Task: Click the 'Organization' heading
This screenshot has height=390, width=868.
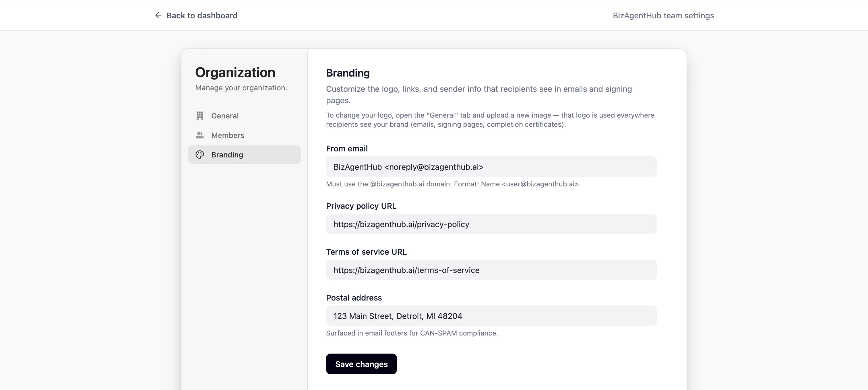Action: click(x=235, y=73)
